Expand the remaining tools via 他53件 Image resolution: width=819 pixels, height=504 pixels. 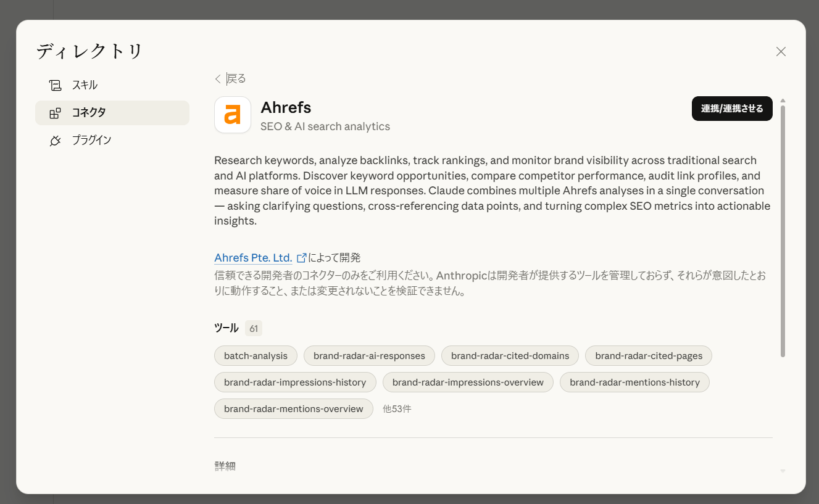point(397,408)
